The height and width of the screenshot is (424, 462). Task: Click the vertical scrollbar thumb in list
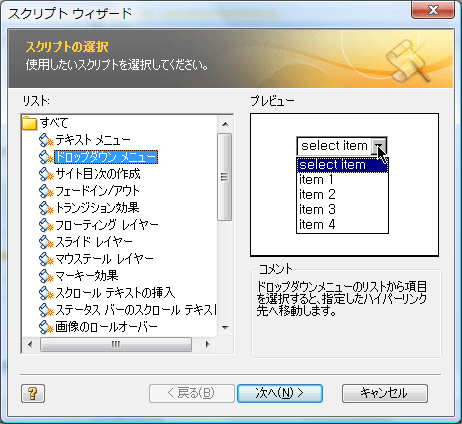click(225, 177)
